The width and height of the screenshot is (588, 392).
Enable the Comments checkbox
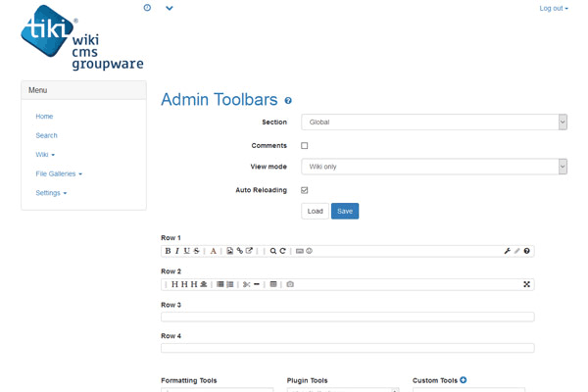point(305,145)
